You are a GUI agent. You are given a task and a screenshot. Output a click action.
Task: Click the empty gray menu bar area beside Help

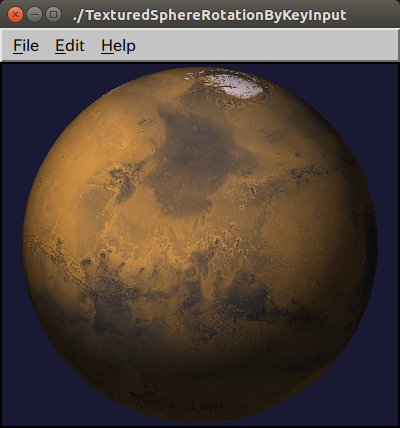coord(267,46)
